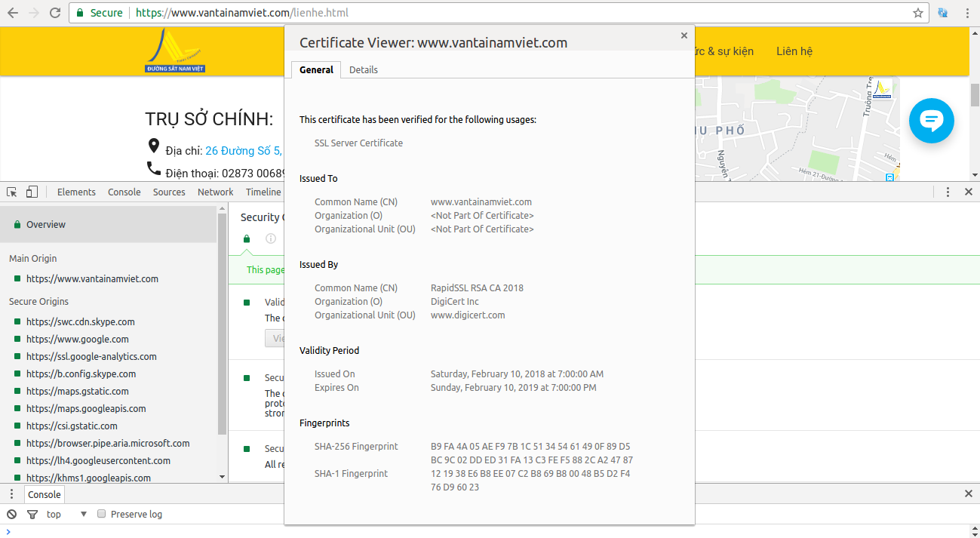
Task: Click the console prompt input line
Action: 490,531
